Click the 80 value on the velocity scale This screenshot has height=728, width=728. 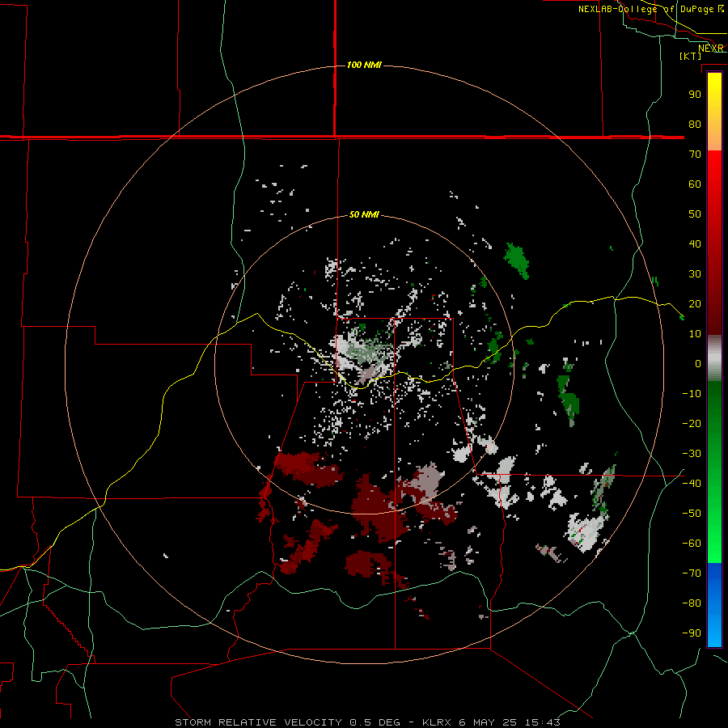pyautogui.click(x=695, y=124)
